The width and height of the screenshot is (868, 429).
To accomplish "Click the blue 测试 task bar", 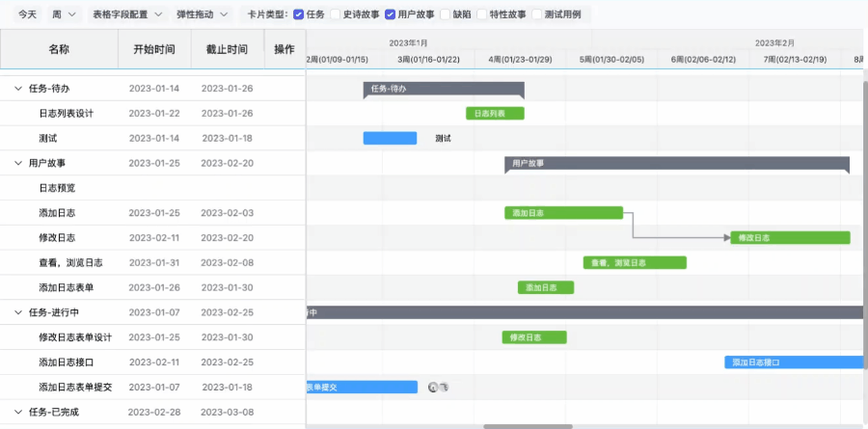I will click(390, 138).
